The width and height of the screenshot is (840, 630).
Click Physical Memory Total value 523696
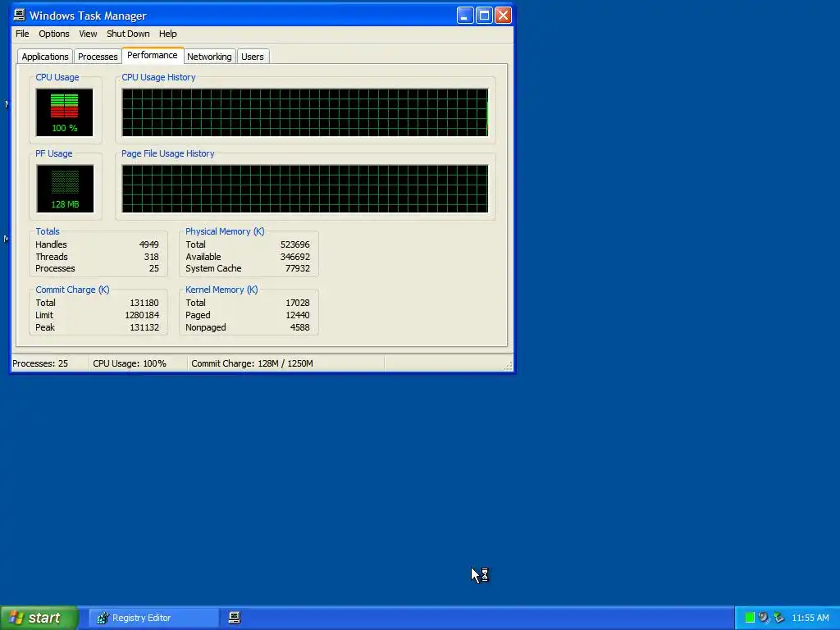click(294, 244)
